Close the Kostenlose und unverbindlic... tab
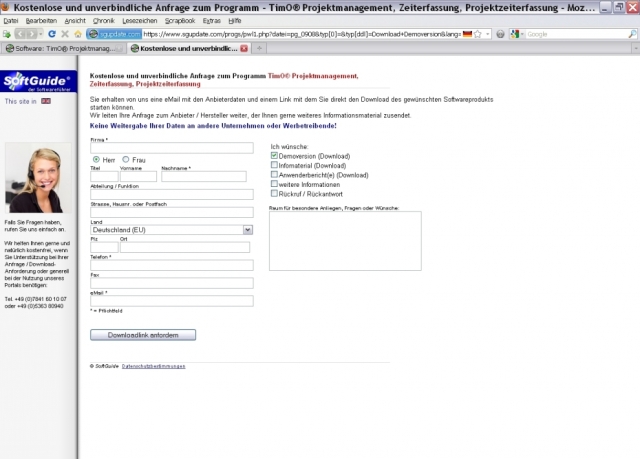Viewport: 640px width, 459px height. click(x=244, y=49)
